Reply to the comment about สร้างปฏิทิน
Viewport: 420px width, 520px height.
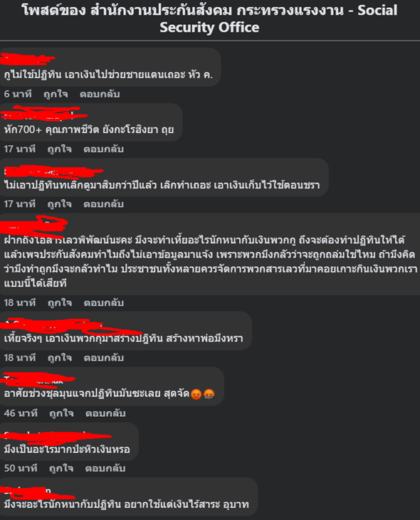[104, 358]
